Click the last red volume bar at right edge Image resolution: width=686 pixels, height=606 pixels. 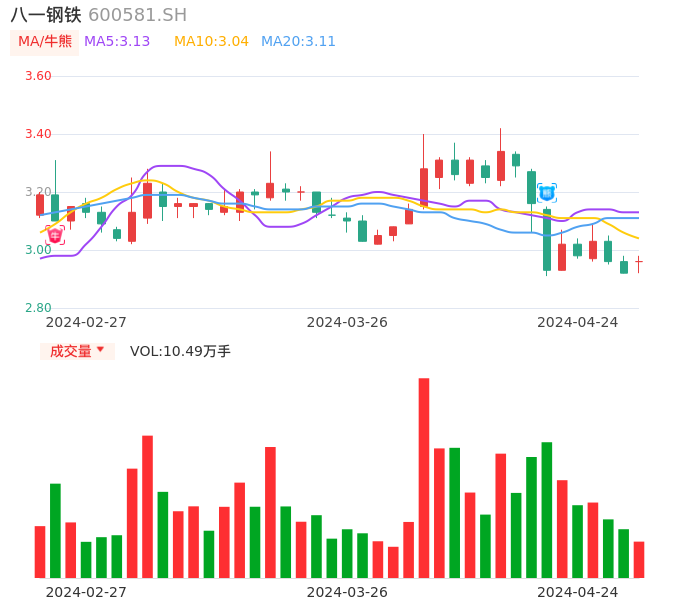point(639,560)
